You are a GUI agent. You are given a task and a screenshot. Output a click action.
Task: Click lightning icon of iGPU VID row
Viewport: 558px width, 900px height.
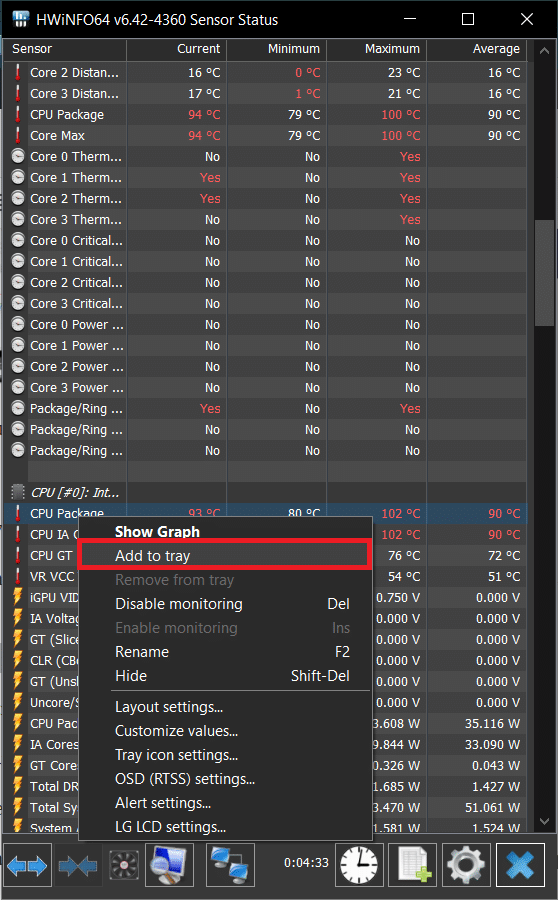click(x=18, y=598)
